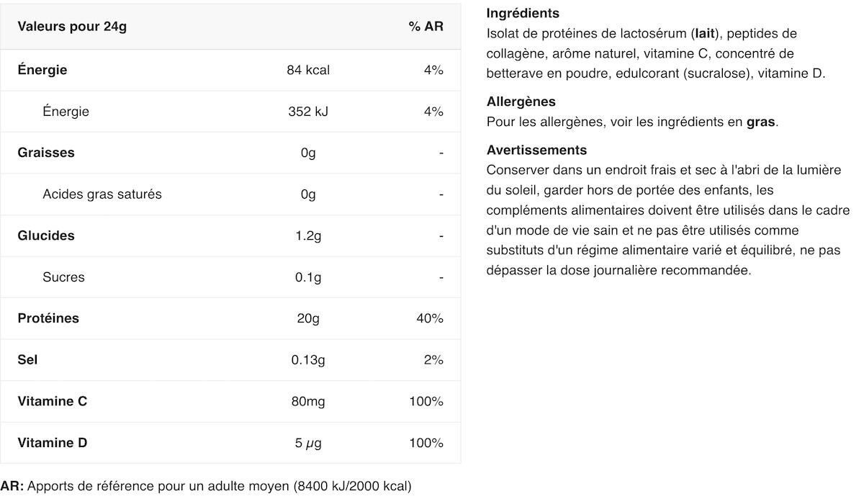Select the 40% protein reference value
This screenshot has height=504, width=864.
pos(429,318)
